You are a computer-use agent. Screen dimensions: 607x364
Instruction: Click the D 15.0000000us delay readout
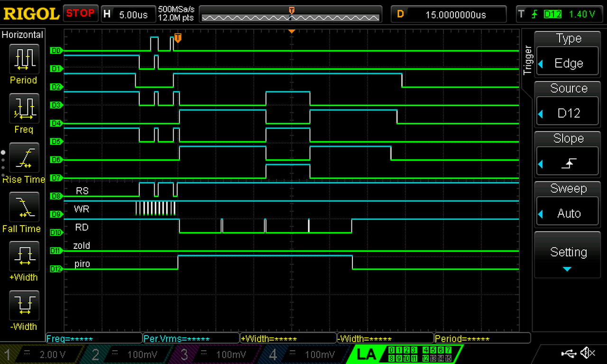pos(450,14)
